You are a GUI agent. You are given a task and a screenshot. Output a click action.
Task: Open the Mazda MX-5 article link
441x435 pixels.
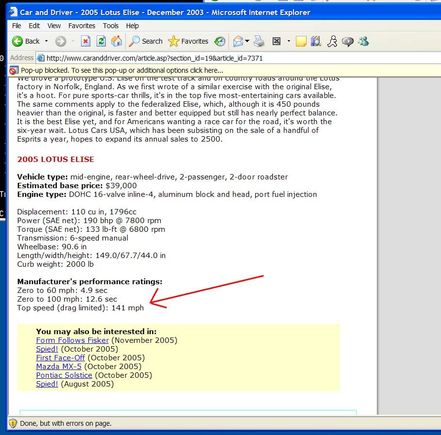[x=59, y=366]
